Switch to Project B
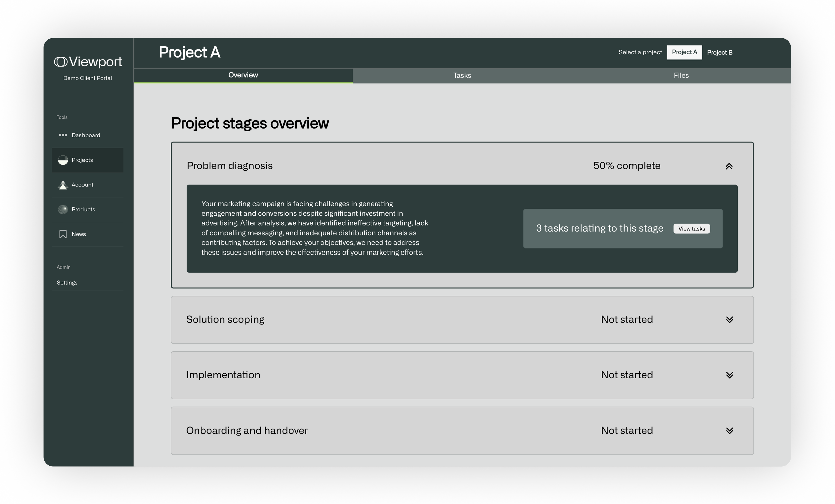 pyautogui.click(x=720, y=52)
